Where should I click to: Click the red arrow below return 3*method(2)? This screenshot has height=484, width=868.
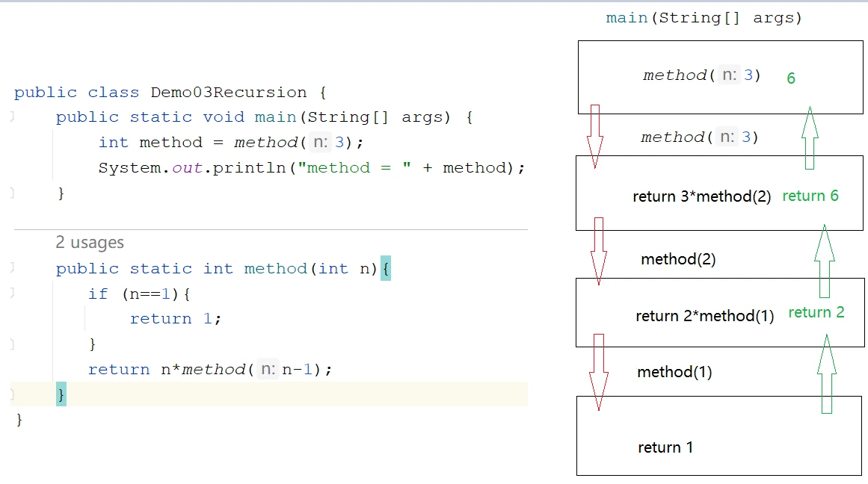tap(598, 251)
